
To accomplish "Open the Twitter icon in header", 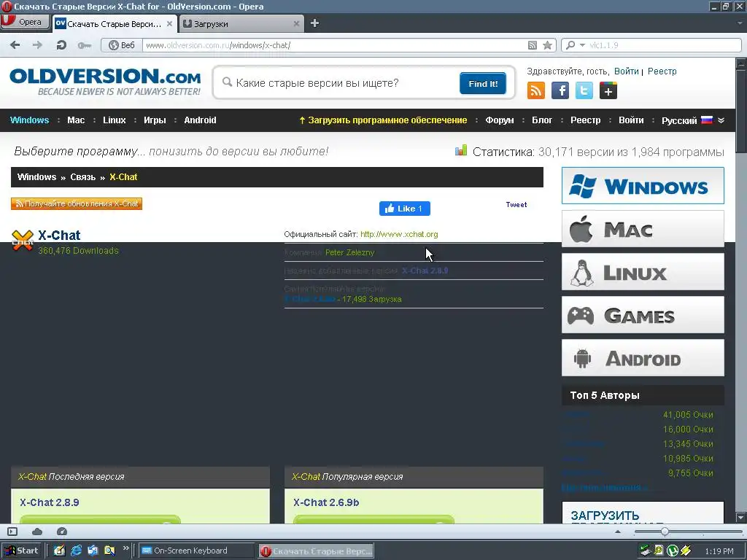I will tap(584, 90).
